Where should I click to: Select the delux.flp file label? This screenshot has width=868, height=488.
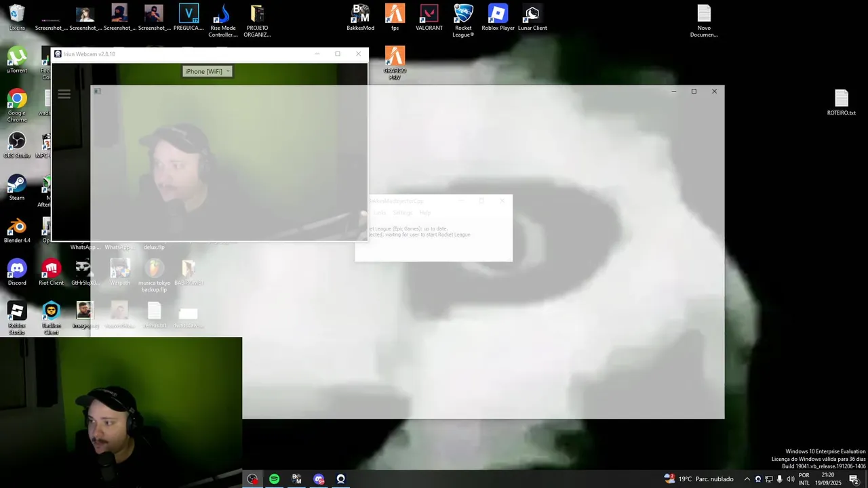point(155,247)
